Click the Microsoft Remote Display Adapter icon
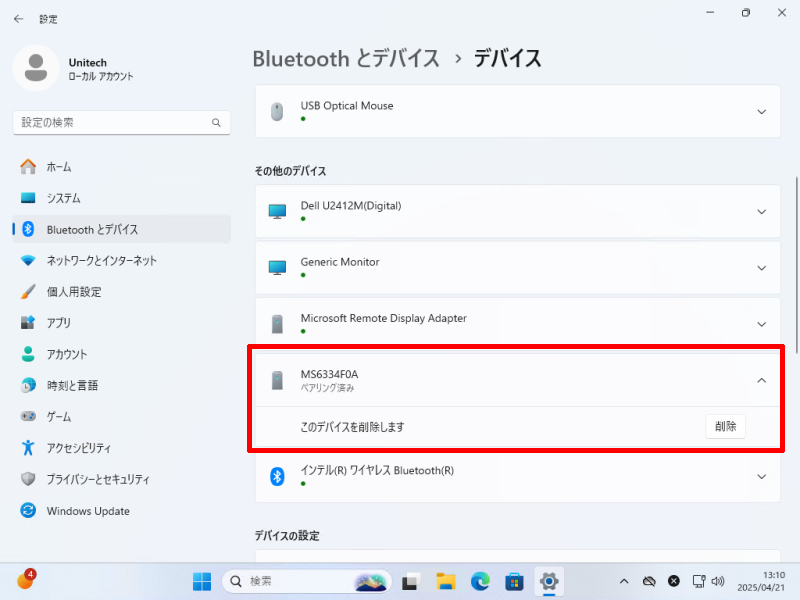800x600 pixels. 278,324
